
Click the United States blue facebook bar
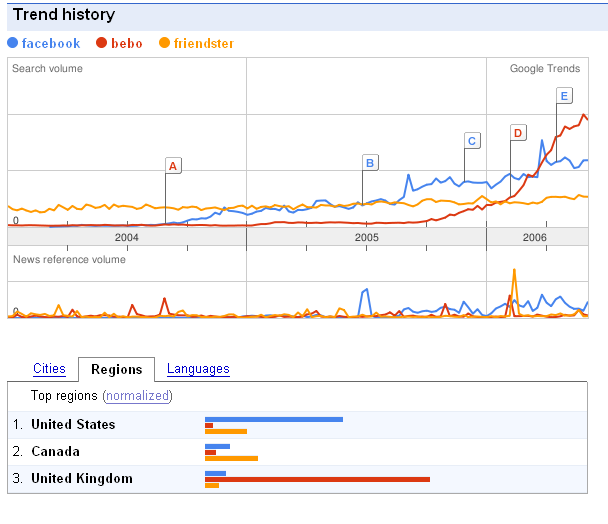tap(273, 419)
